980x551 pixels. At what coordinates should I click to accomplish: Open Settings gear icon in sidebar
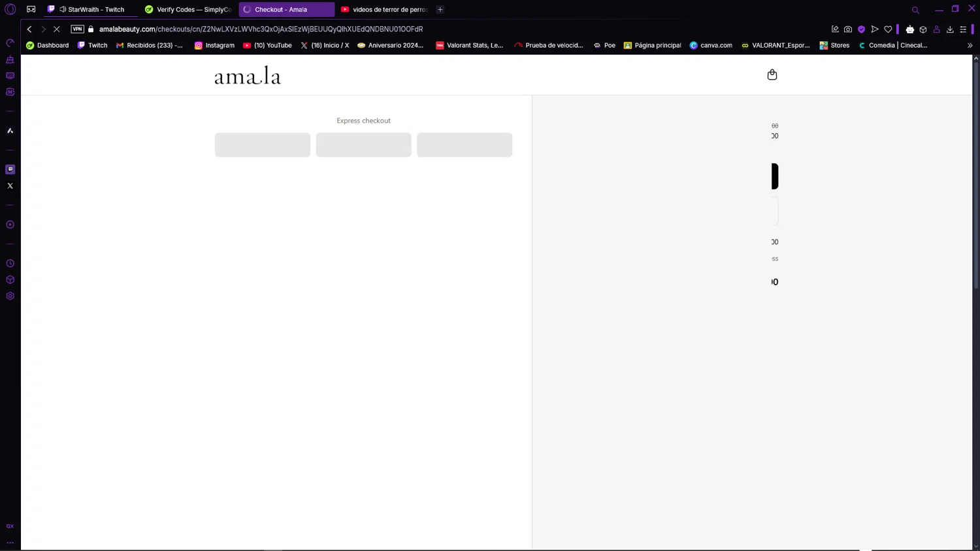(10, 296)
